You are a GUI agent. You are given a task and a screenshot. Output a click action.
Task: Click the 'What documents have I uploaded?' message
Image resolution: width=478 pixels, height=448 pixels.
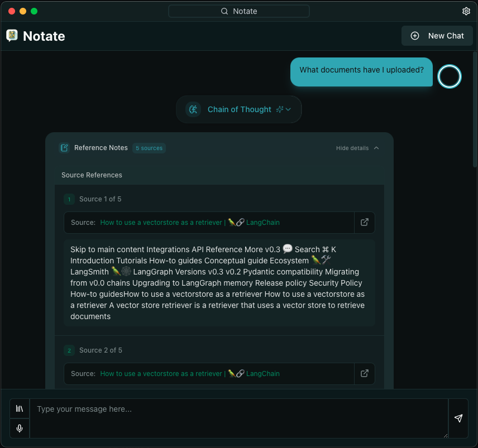pyautogui.click(x=361, y=72)
